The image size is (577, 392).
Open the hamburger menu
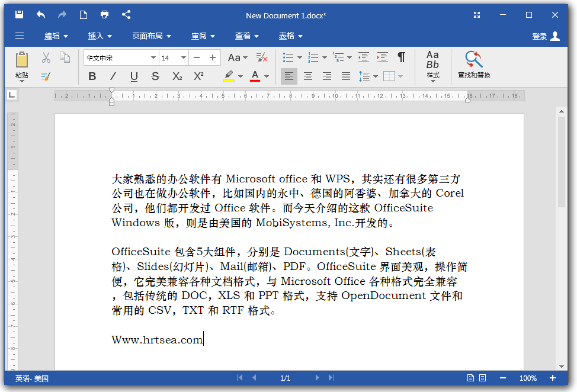coord(20,36)
